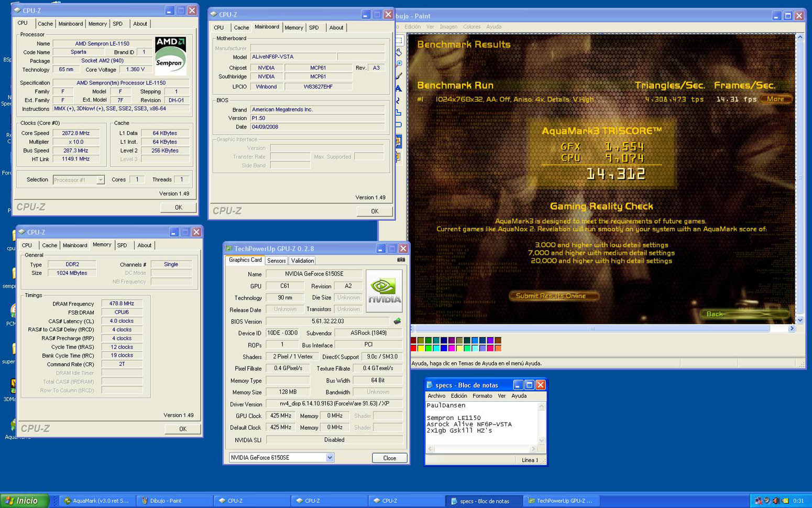The height and width of the screenshot is (508, 812).
Task: Switch to the Sensors tab in GPU-Z
Action: click(x=276, y=261)
